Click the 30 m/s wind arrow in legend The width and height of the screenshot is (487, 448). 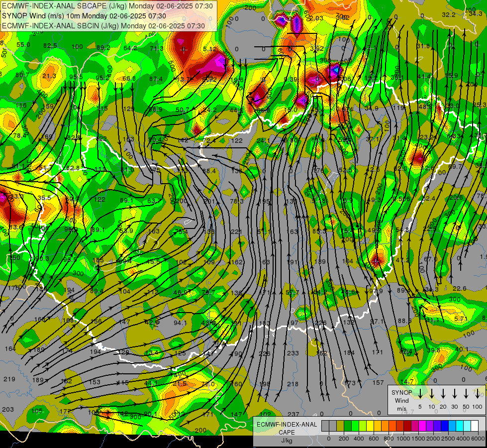coord(455,394)
